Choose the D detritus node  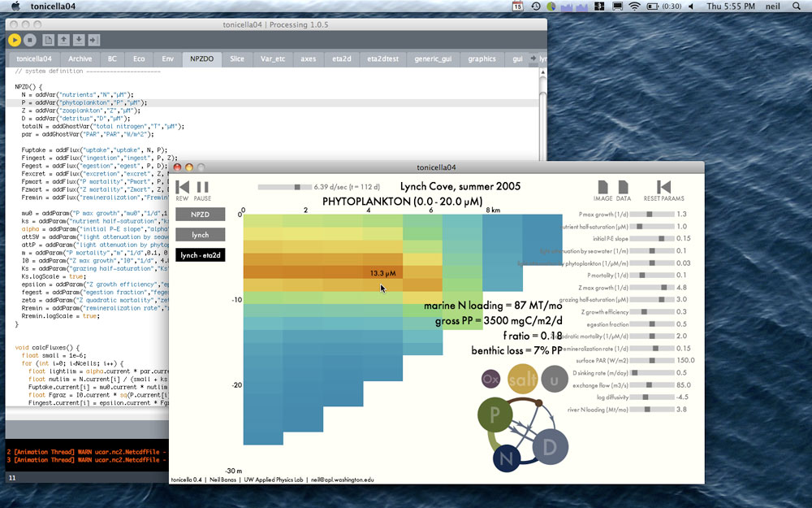pos(550,447)
